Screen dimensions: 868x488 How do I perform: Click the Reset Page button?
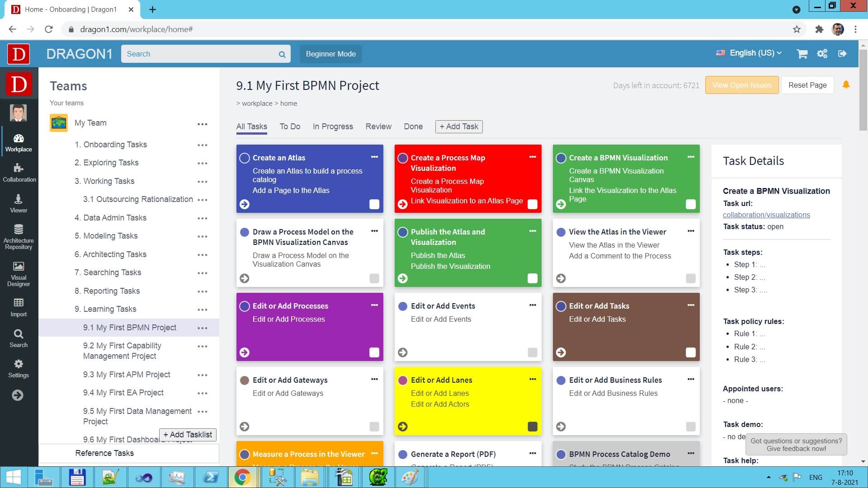(807, 85)
